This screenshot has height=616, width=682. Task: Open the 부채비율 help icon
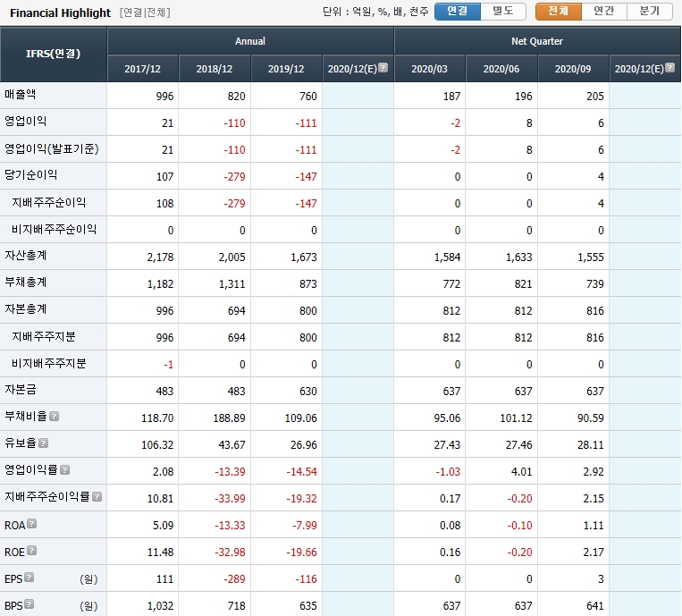click(x=54, y=417)
